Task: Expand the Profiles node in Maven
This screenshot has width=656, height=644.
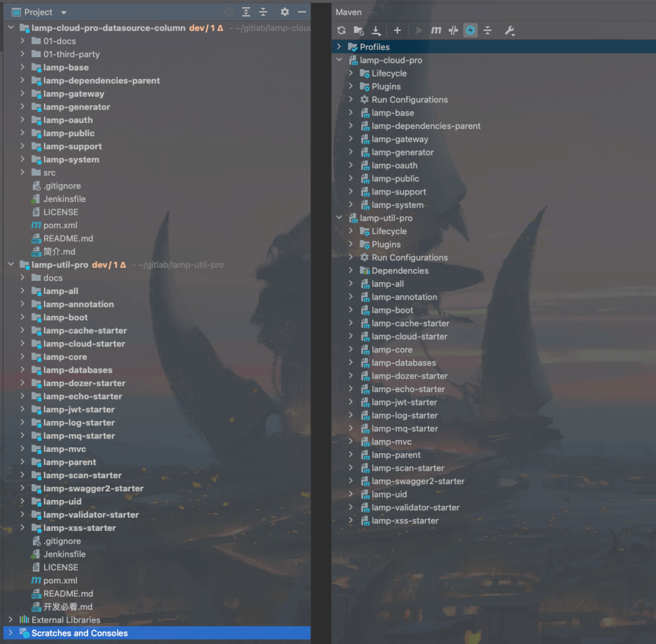Action: (x=339, y=47)
